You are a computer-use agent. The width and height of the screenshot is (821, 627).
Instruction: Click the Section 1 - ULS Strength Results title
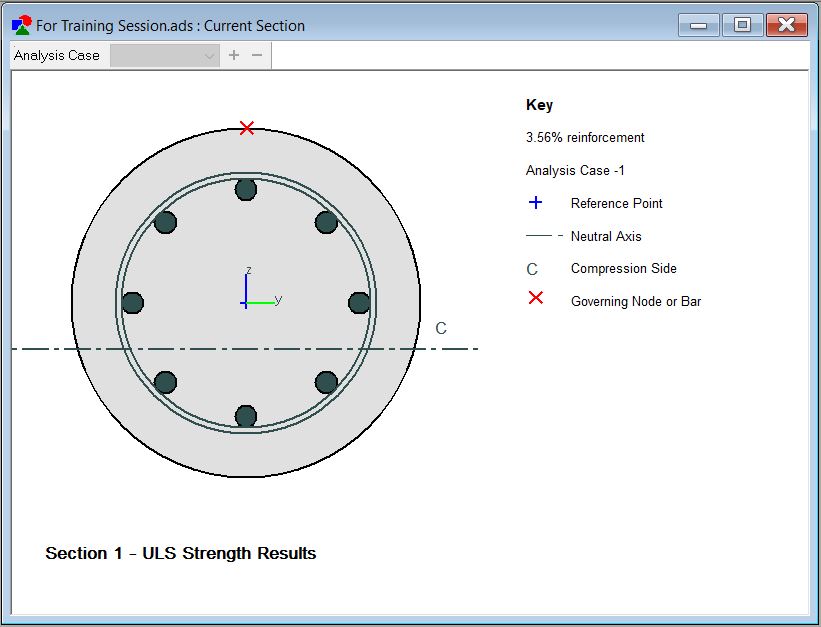click(181, 553)
